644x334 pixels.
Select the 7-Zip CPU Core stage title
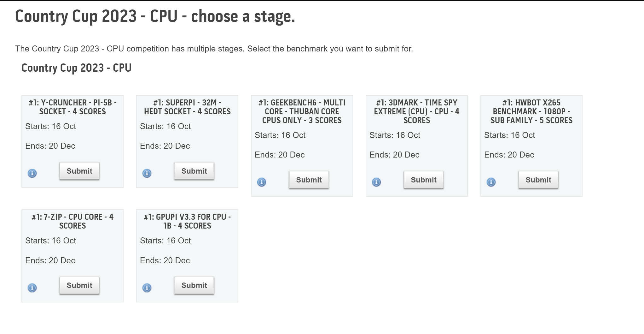click(x=73, y=221)
